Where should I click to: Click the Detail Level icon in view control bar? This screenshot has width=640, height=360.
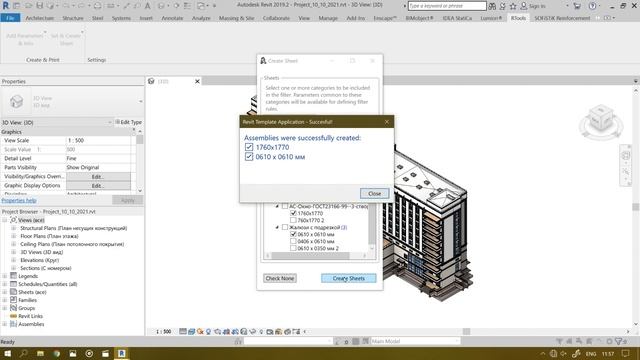tap(182, 331)
